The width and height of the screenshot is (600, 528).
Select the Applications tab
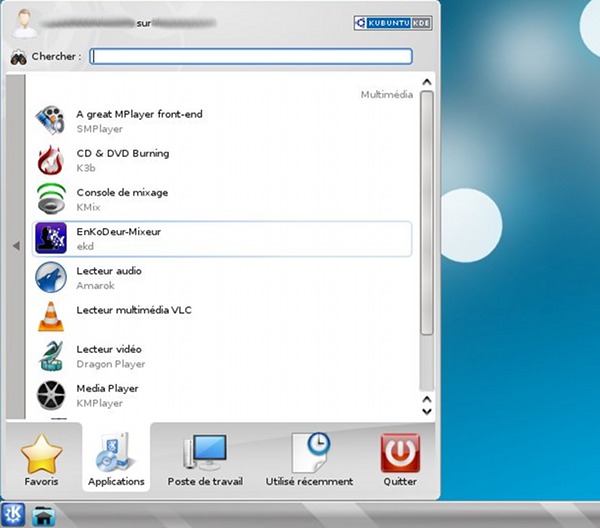coord(116,457)
